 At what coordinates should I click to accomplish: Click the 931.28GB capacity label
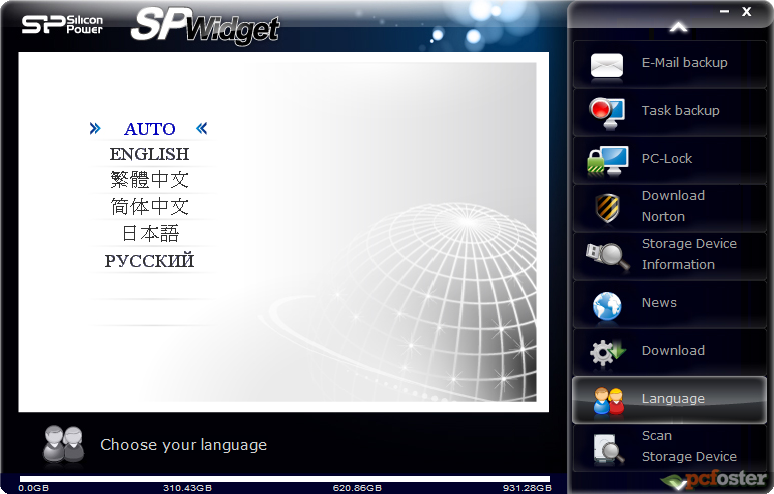(x=527, y=488)
